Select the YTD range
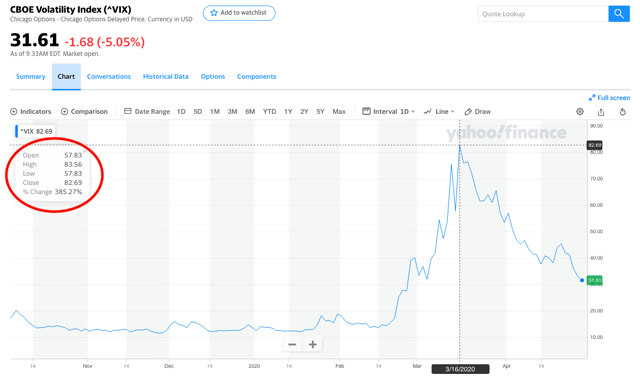 pyautogui.click(x=269, y=111)
